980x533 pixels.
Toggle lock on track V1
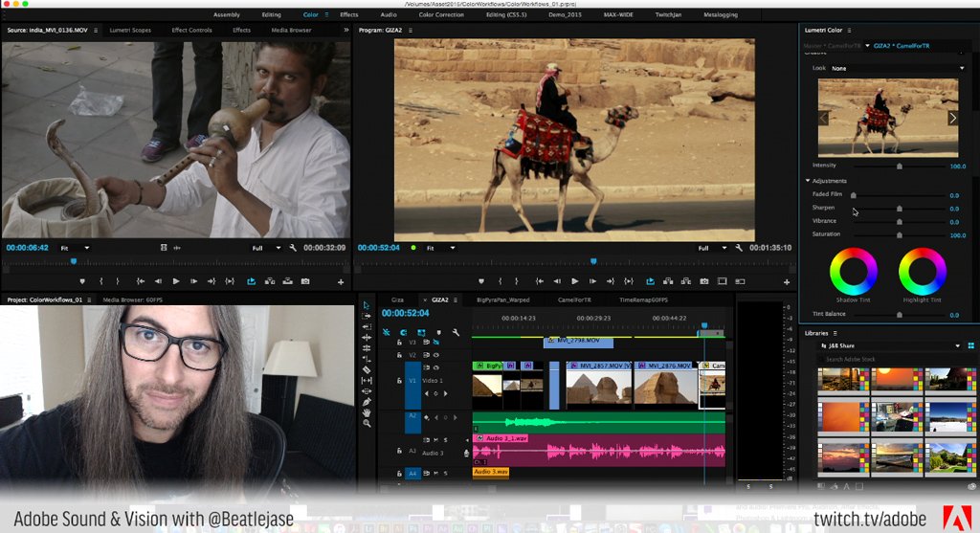coord(399,381)
